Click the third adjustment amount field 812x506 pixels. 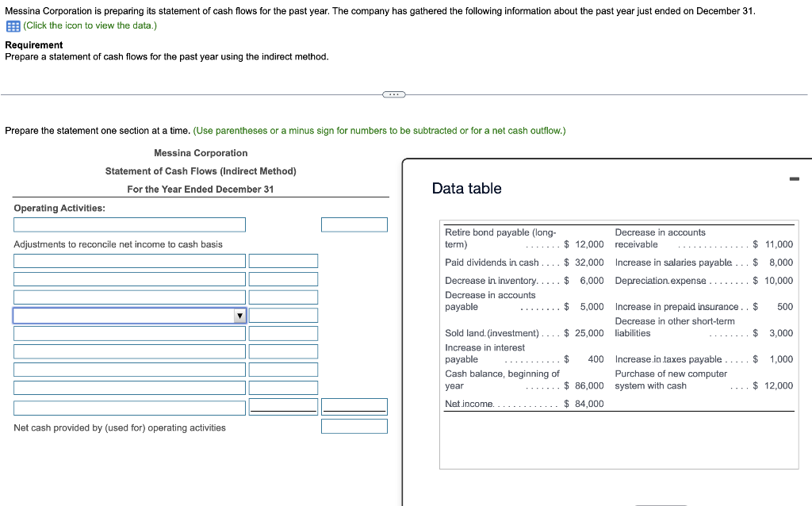(x=283, y=297)
